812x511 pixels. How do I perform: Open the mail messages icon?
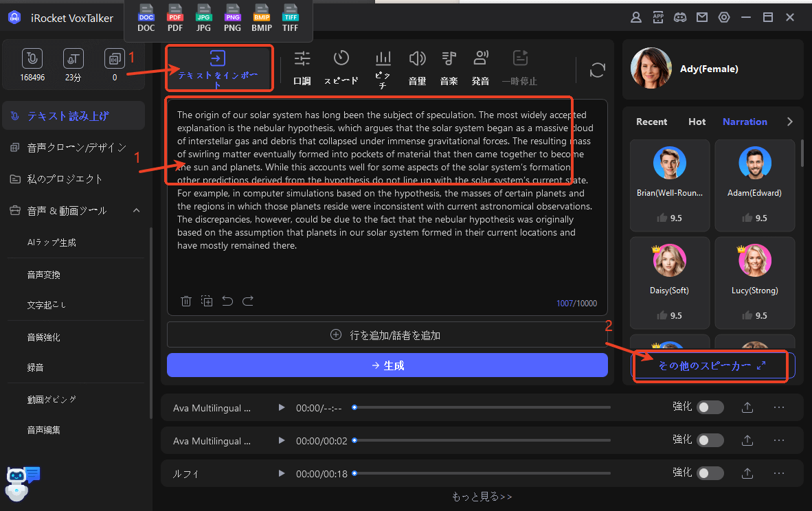point(701,18)
